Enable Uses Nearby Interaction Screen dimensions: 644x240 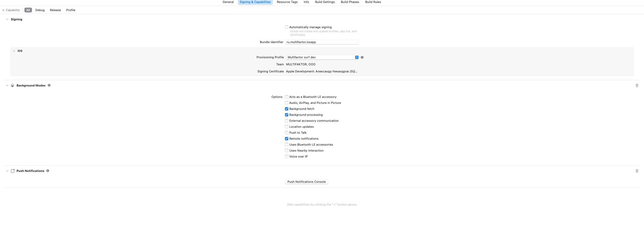(287, 151)
